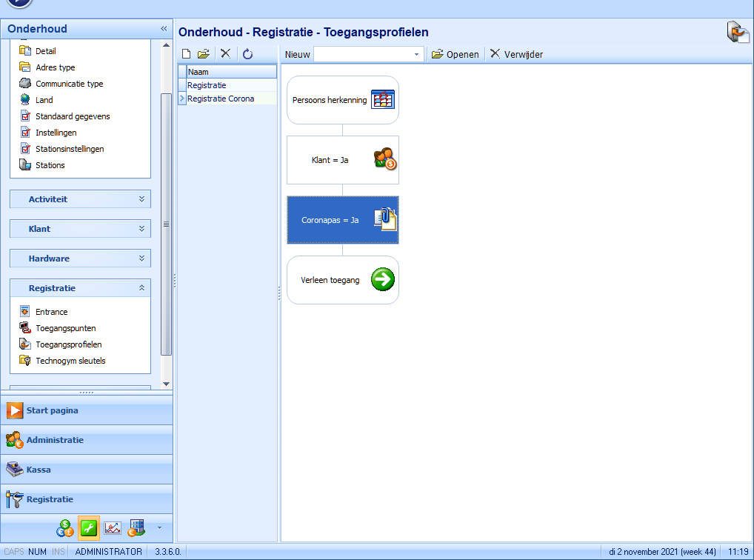Click the delete X icon above Naam list
Viewport: 754px width, 560px height.
pos(226,54)
